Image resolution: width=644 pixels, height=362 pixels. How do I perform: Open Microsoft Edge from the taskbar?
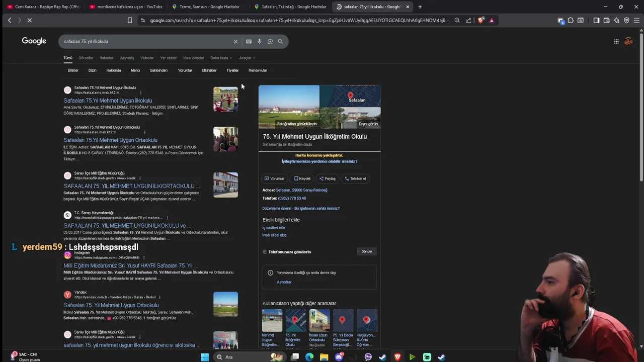pos(309,357)
